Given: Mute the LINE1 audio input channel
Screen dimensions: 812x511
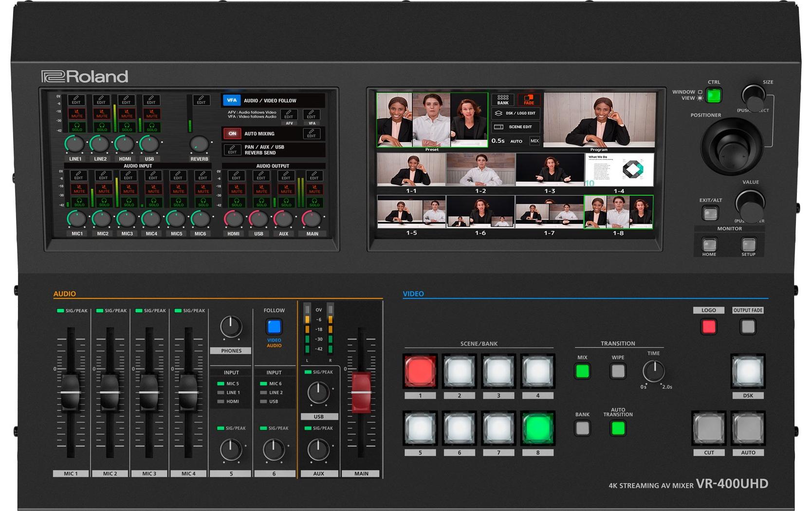Looking at the screenshot, I should [x=77, y=114].
